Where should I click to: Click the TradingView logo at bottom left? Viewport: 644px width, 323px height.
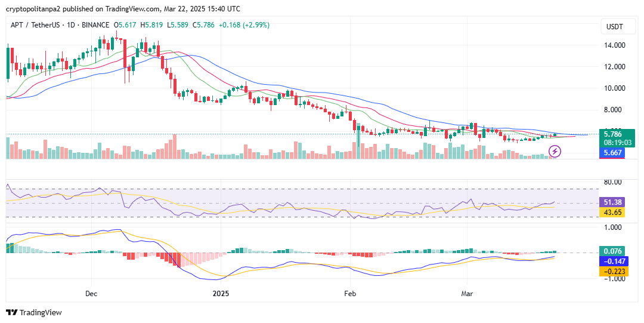pyautogui.click(x=33, y=312)
